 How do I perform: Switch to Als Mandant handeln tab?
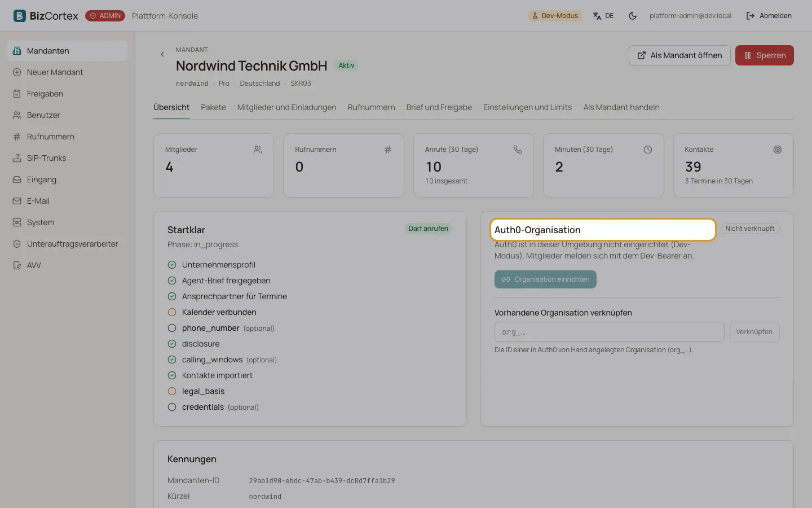click(621, 107)
